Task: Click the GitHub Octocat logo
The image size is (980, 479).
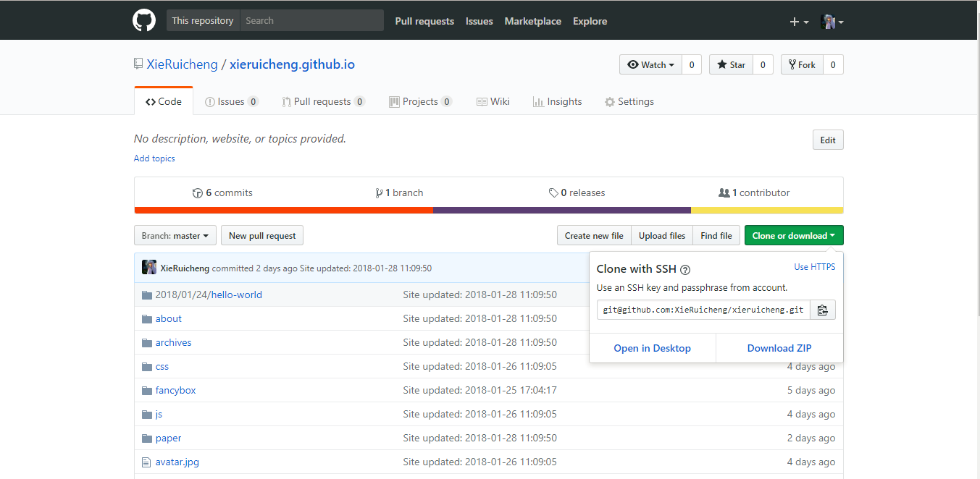Action: point(144,20)
